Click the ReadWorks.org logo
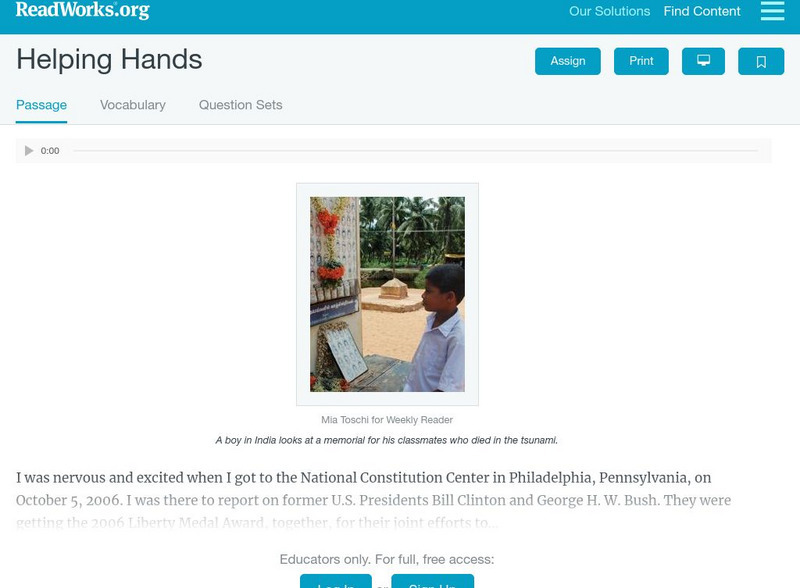 pyautogui.click(x=83, y=10)
